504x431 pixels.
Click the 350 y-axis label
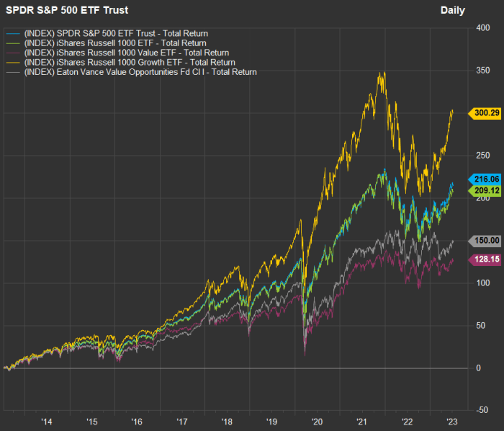tap(483, 71)
